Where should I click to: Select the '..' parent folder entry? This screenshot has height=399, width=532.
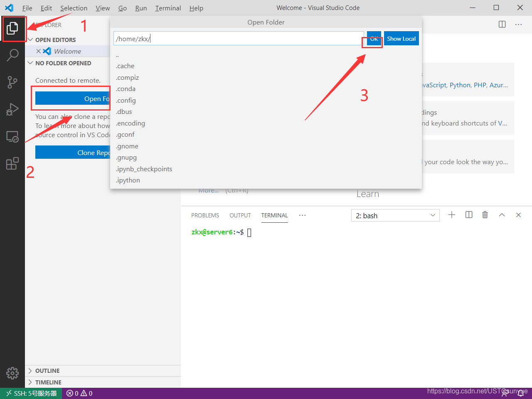266,55
